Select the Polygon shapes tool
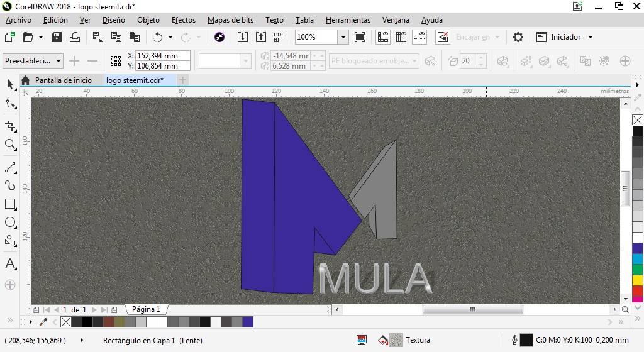Image resolution: width=644 pixels, height=352 pixels. tap(10, 241)
